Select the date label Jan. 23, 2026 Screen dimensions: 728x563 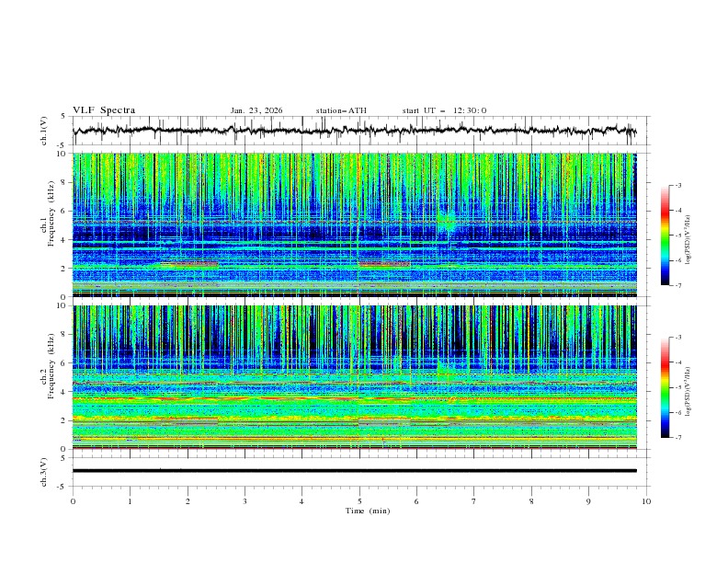click(x=256, y=110)
